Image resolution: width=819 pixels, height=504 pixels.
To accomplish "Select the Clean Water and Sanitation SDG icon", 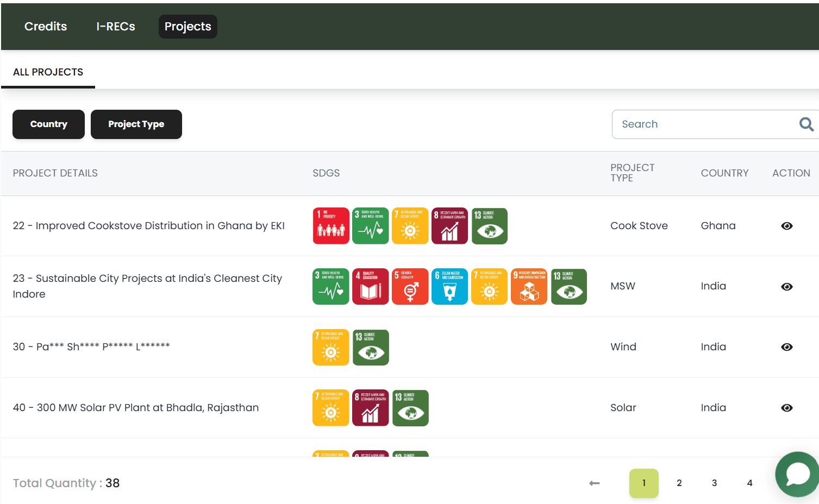I will pyautogui.click(x=449, y=286).
